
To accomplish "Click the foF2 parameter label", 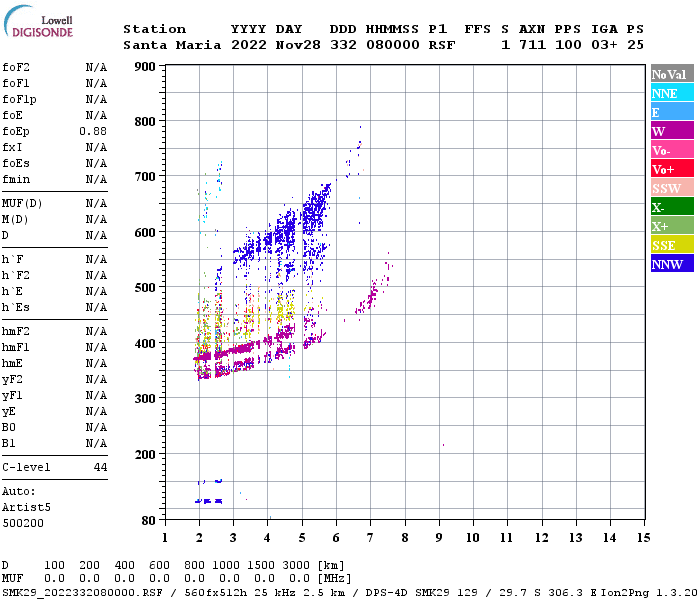I will (16, 67).
